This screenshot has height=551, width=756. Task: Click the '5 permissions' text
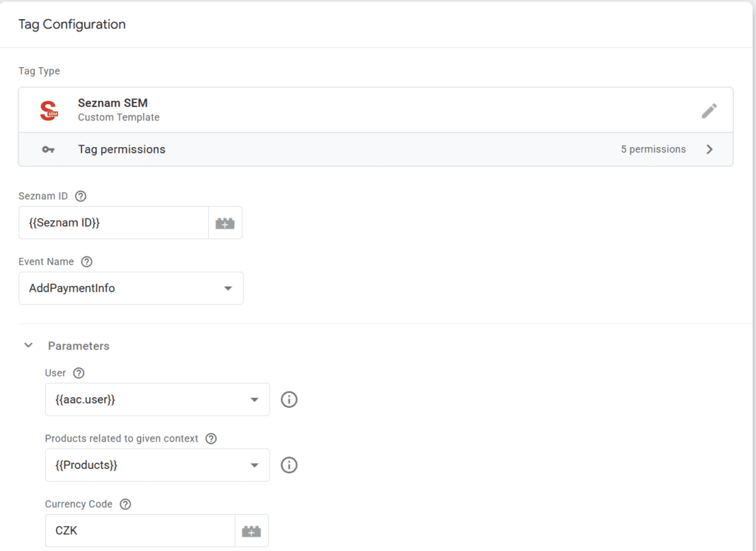[x=653, y=149]
